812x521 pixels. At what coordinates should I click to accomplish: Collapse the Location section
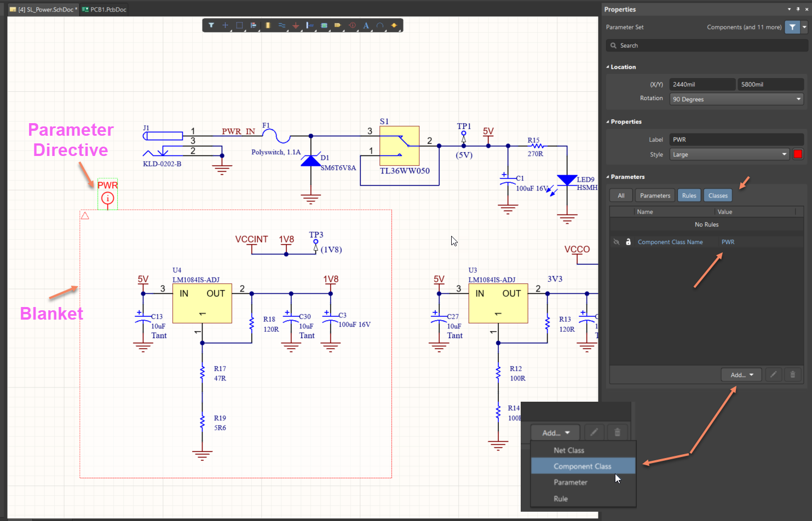tap(621, 67)
